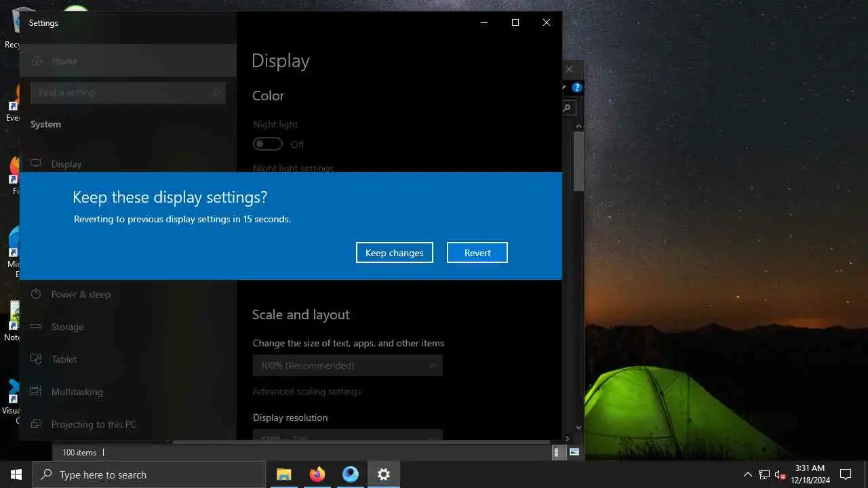Screen dimensions: 868x488
Task: Expand the 100% (Recommended) scale dropdown
Action: click(x=347, y=365)
